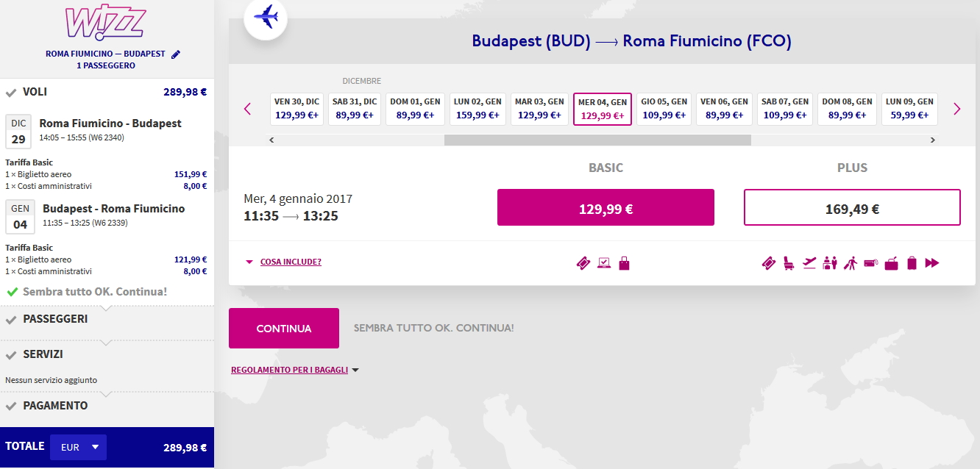Viewport: 980px width, 469px height.
Task: Click the Basic fare hand luggage icon
Action: 624,262
